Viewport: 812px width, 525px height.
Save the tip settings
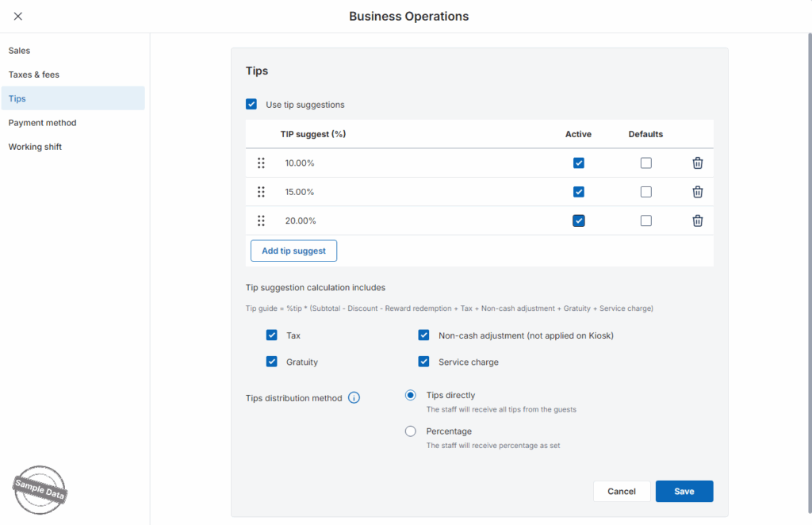coord(684,492)
